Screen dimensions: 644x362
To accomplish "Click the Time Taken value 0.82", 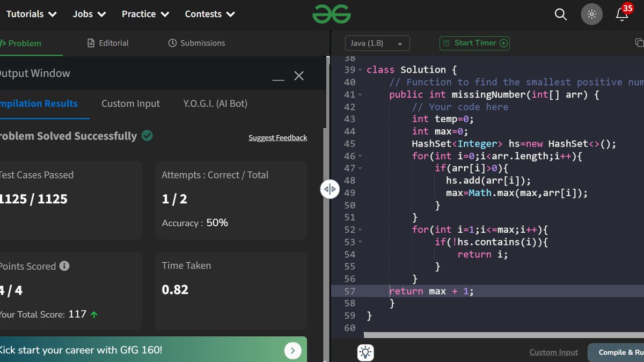I will 175,290.
